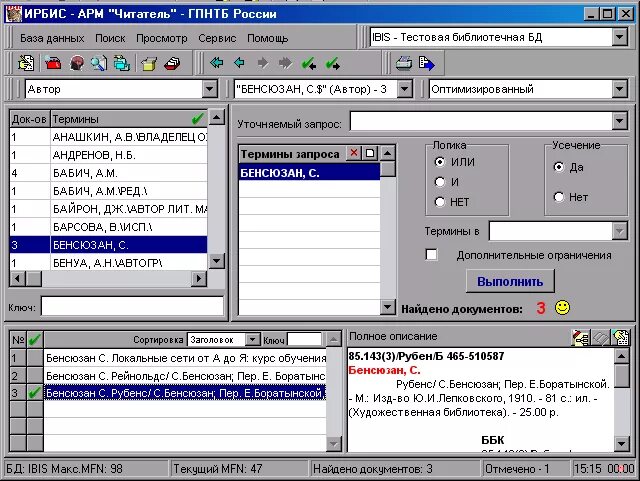Click the Док-ов column header

coord(29,119)
